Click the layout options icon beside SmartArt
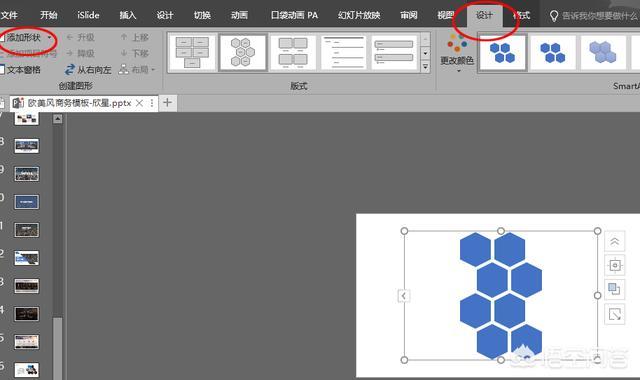 pyautogui.click(x=614, y=266)
